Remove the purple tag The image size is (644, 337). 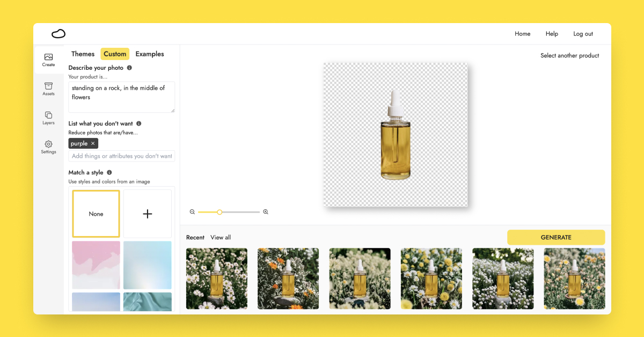pos(93,144)
